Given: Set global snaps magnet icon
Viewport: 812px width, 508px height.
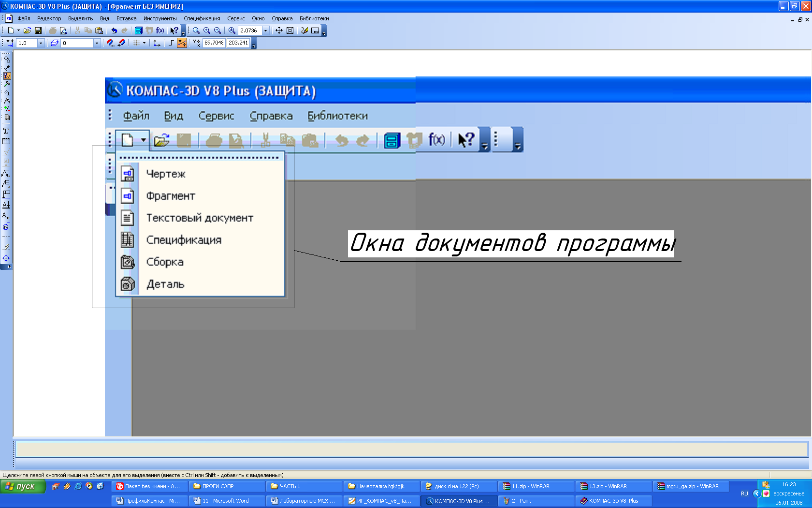Looking at the screenshot, I should (111, 43).
